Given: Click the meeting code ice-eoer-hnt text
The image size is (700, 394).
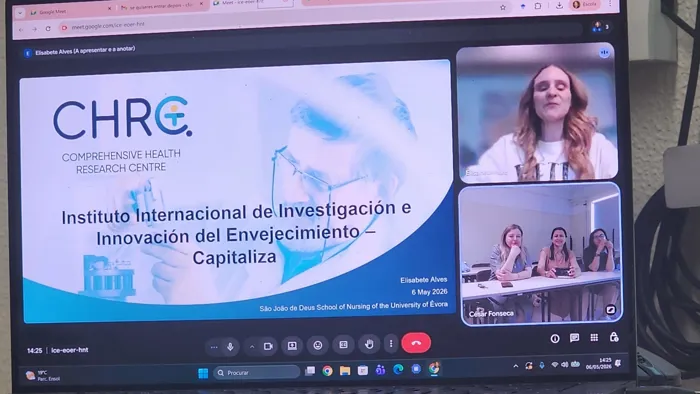Looking at the screenshot, I should click(70, 350).
